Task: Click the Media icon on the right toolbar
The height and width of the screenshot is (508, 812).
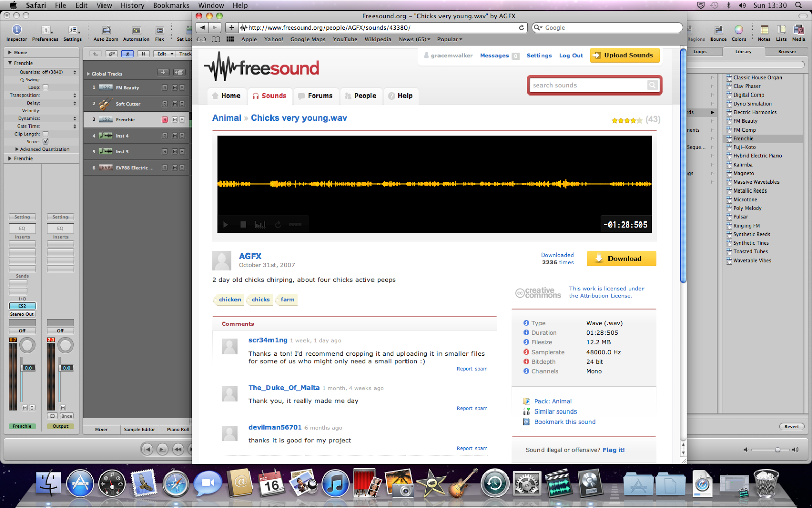Action: click(799, 31)
